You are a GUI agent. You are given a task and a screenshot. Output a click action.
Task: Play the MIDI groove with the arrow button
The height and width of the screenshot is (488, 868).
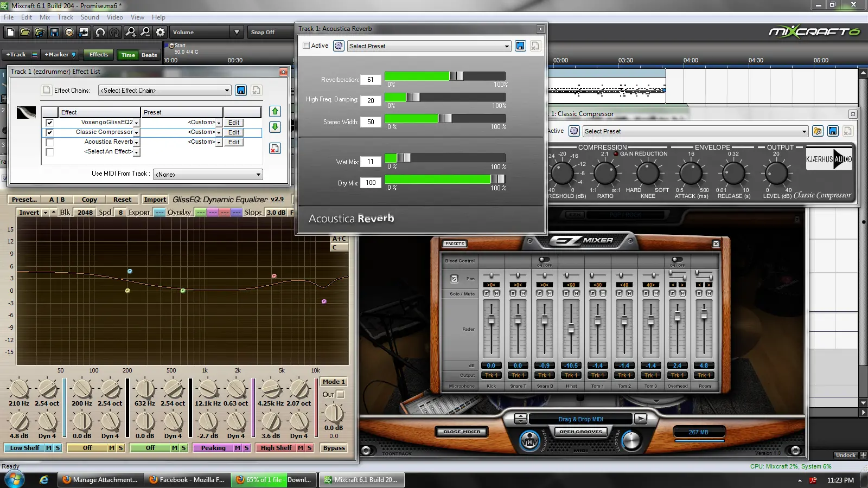click(x=641, y=419)
